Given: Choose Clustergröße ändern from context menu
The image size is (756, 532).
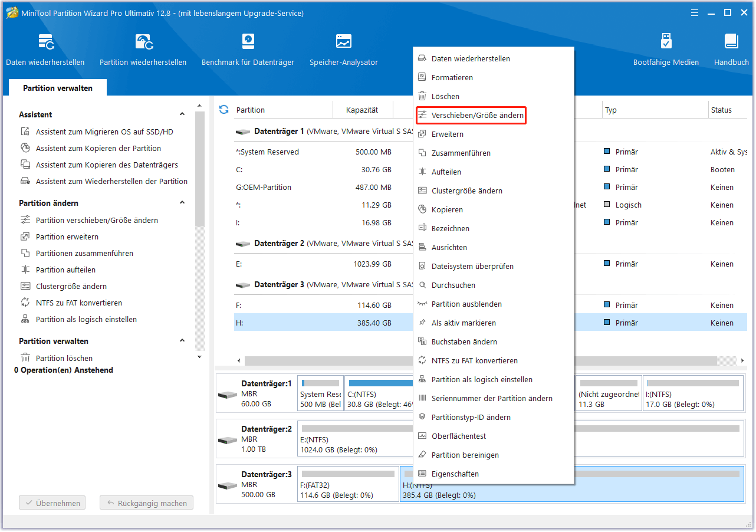Looking at the screenshot, I should coord(494,191).
